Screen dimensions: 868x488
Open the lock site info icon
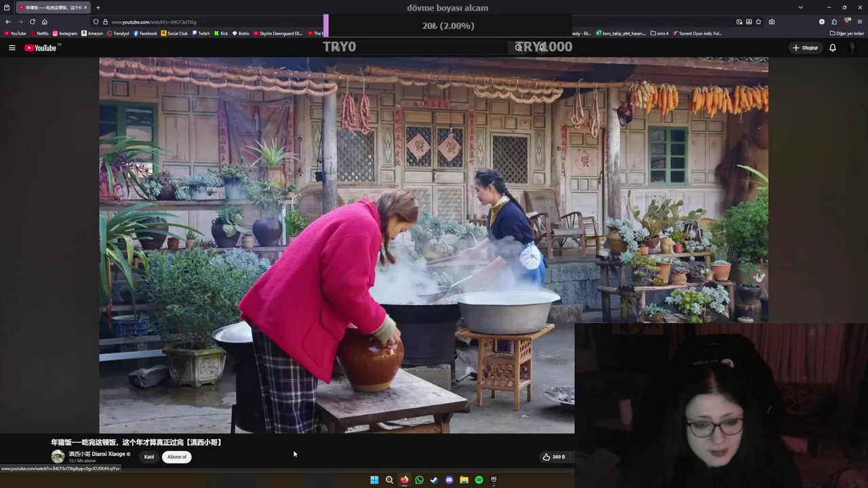pyautogui.click(x=105, y=22)
